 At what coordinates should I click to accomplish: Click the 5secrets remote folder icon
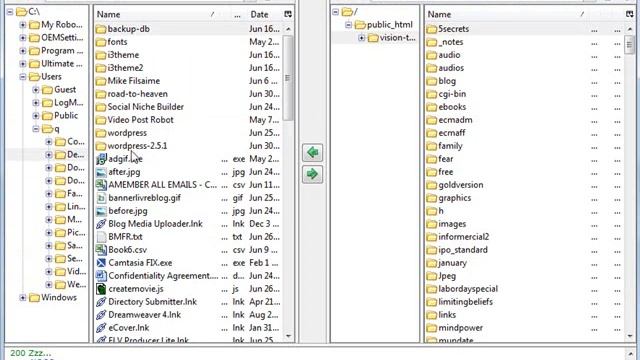[431, 29]
